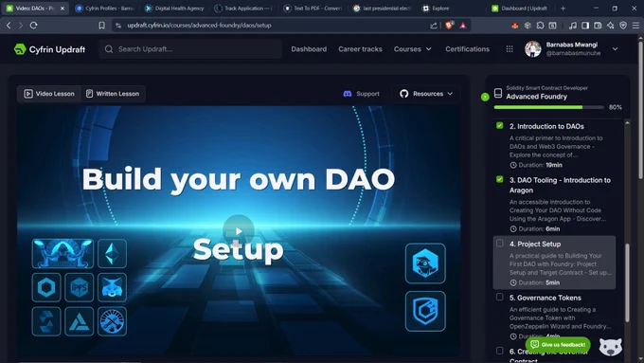This screenshot has height=363, width=644.
Task: Toggle checkbox for 2. Introduction to DAOs
Action: coord(499,125)
